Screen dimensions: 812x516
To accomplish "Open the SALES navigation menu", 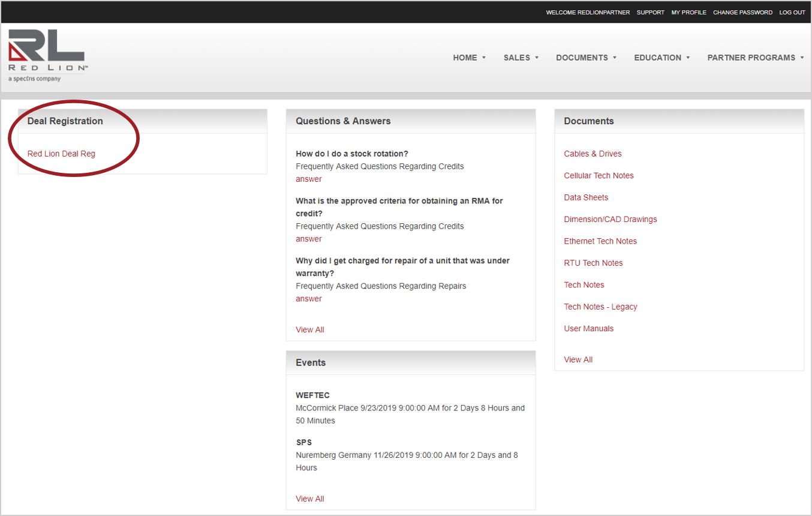I will [x=521, y=58].
